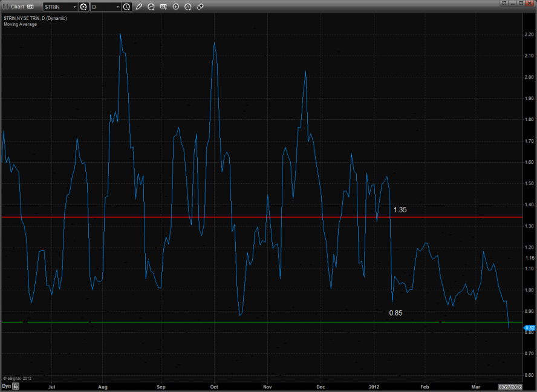Click the circled A alert icon
Screen dimensions: 537x392
coord(188,7)
